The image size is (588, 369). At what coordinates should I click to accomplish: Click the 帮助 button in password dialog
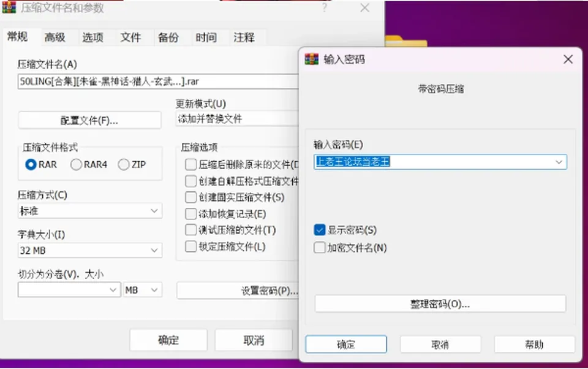pos(534,344)
